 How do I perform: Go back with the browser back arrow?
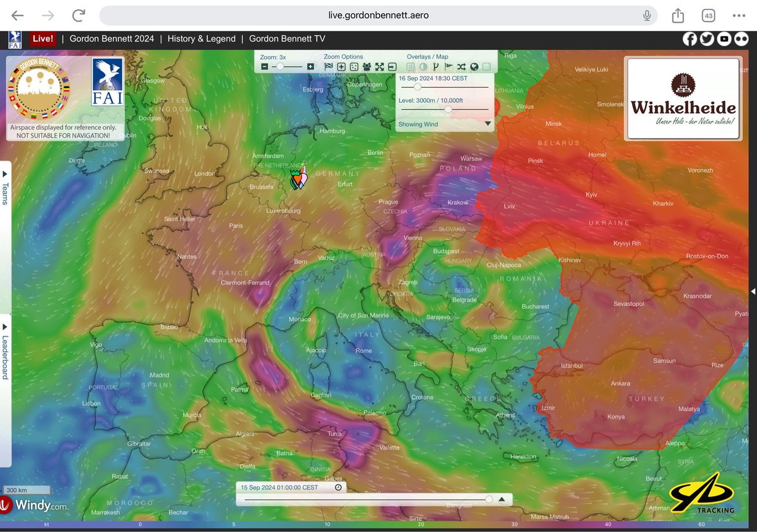click(x=18, y=15)
